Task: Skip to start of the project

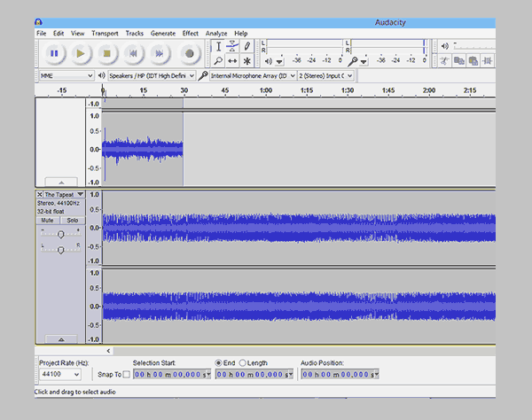Action: [133, 53]
